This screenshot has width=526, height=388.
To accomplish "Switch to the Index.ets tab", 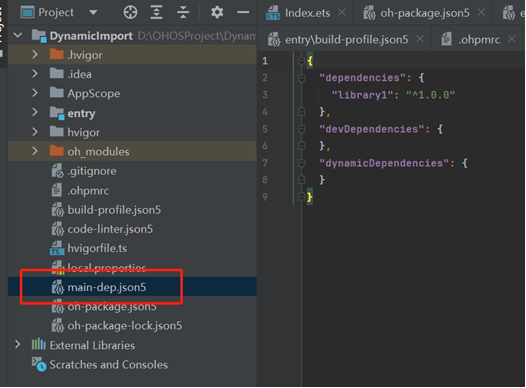I will point(307,13).
